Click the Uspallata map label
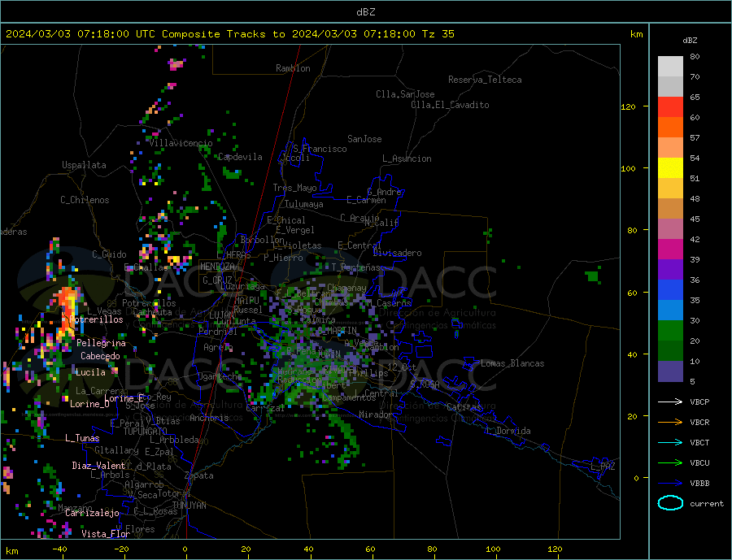This screenshot has height=560, width=732. [x=84, y=165]
